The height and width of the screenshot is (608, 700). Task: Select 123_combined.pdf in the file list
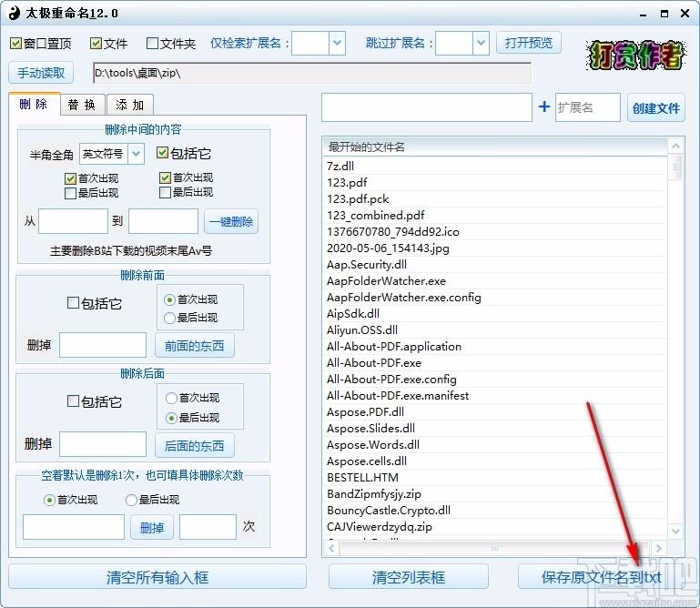(375, 215)
